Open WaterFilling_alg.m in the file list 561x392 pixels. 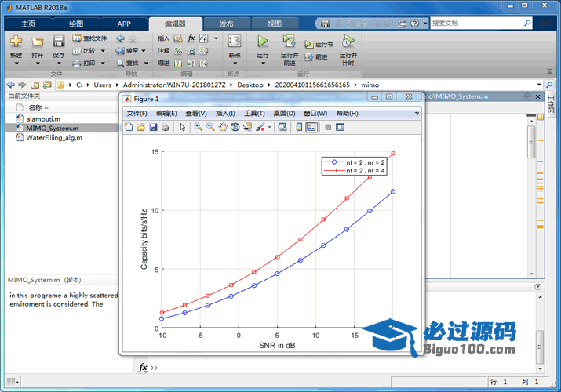coord(54,137)
